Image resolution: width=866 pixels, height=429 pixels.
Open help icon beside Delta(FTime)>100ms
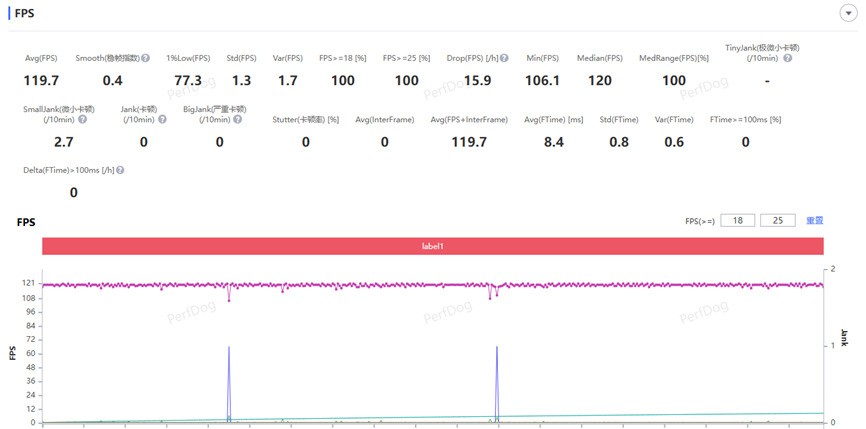click(120, 171)
